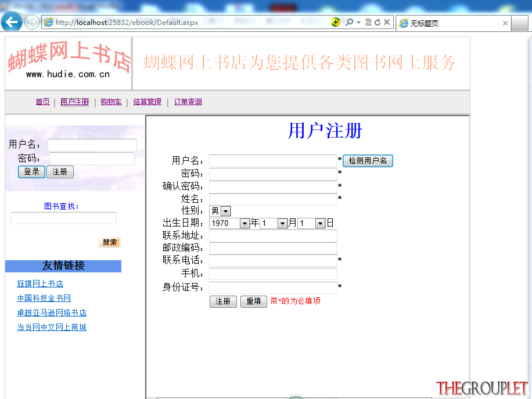Open the birth day dropdown before 日
Screen dimensions: 532x399
pos(311,223)
